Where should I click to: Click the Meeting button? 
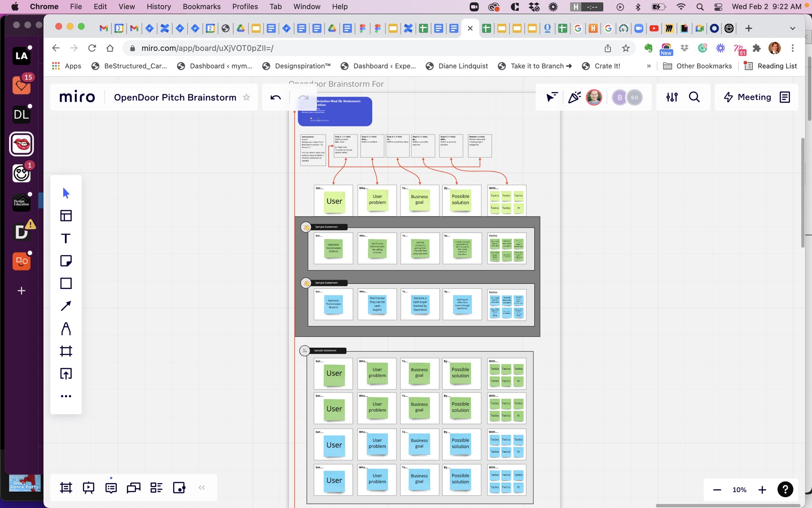(x=747, y=97)
